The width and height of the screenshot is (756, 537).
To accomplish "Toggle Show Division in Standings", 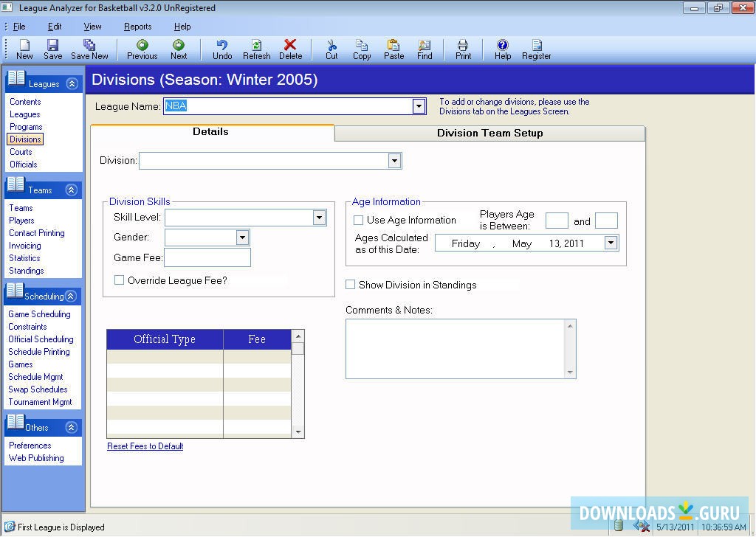I will [351, 285].
